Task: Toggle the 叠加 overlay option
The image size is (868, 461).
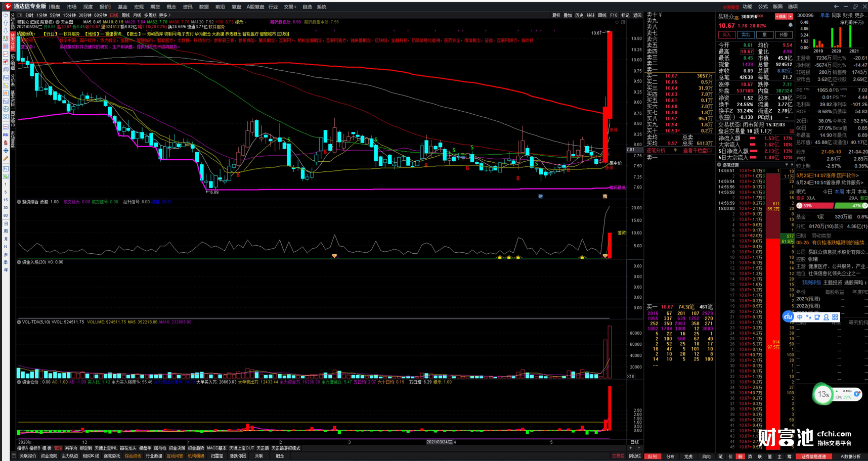Action: click(x=568, y=15)
